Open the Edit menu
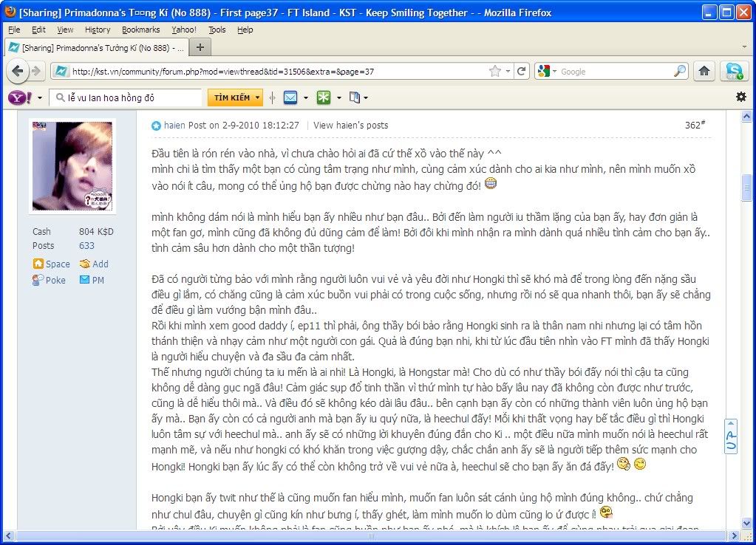 point(38,30)
